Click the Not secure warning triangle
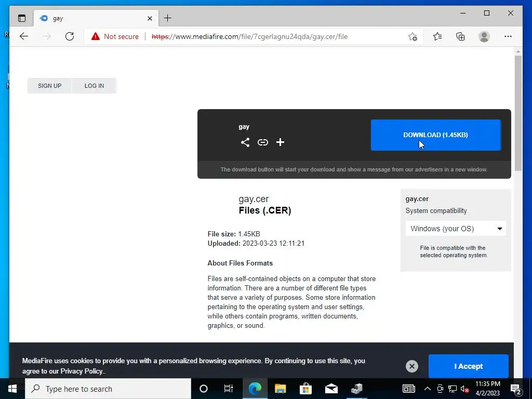Viewport: 532px width, 399px height. pyautogui.click(x=96, y=36)
